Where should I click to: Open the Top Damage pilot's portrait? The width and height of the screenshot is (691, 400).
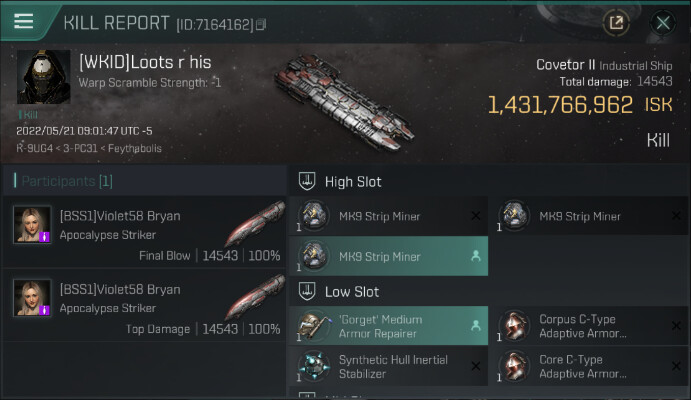[x=32, y=297]
